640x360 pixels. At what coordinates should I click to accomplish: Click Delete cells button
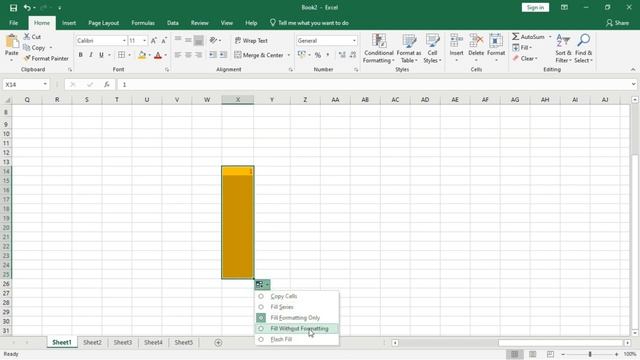click(x=476, y=48)
